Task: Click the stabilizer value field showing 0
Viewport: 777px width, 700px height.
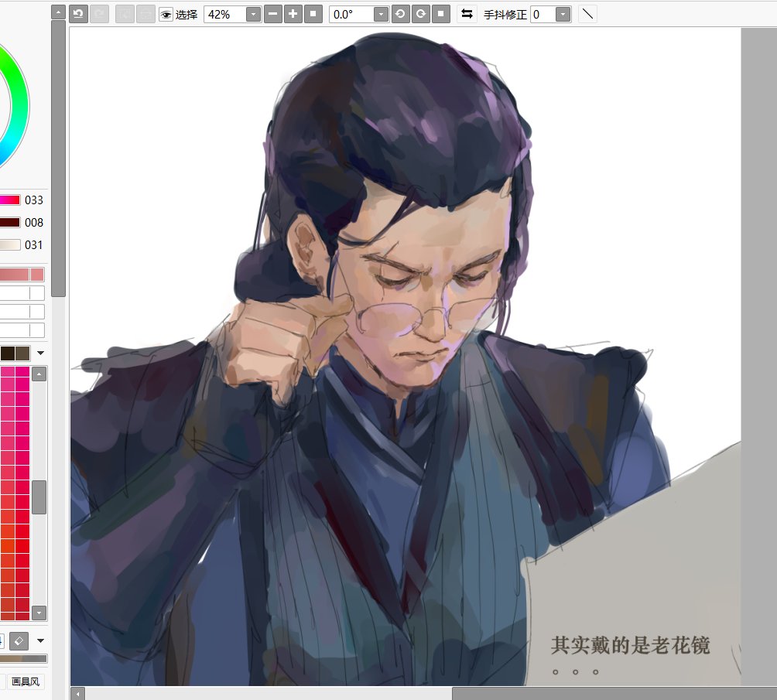Action: 543,15
